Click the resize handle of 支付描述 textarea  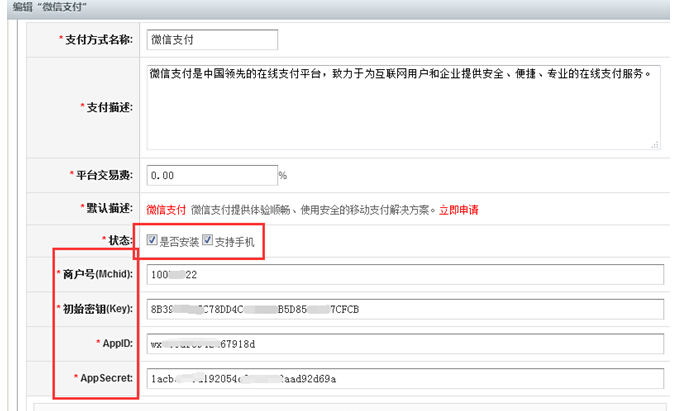[x=657, y=143]
